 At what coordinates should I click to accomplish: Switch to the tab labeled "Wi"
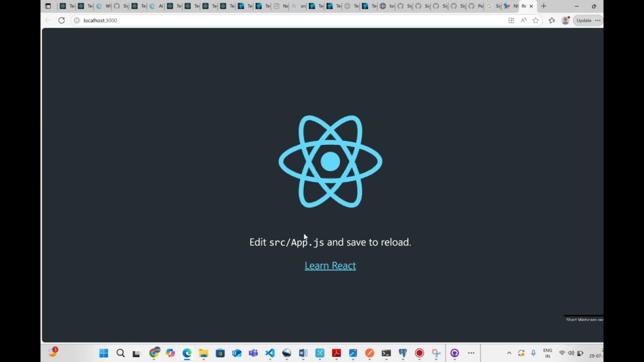[x=104, y=6]
